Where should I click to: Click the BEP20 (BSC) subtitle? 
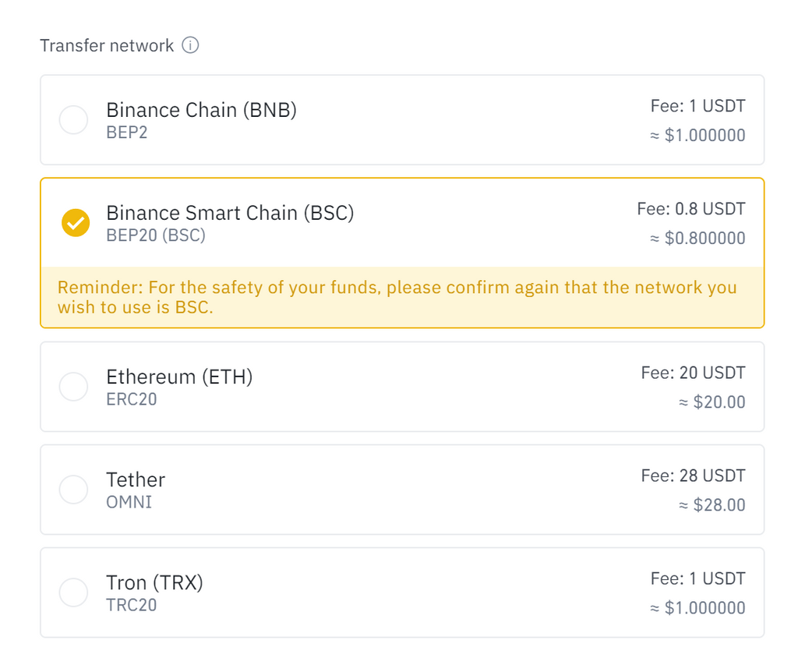pyautogui.click(x=156, y=235)
